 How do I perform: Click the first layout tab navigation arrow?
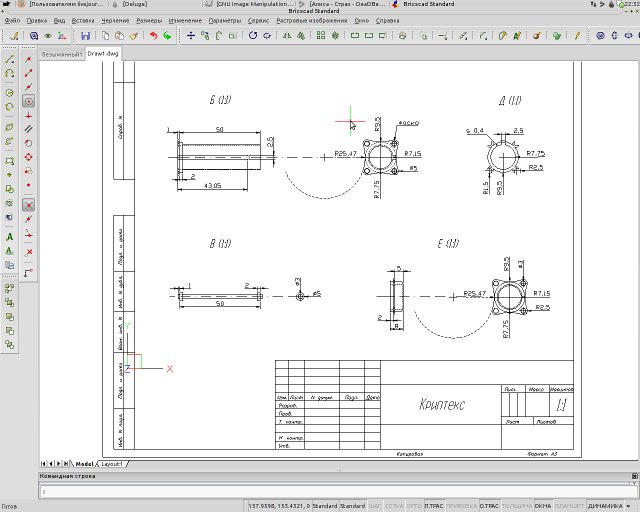point(43,464)
